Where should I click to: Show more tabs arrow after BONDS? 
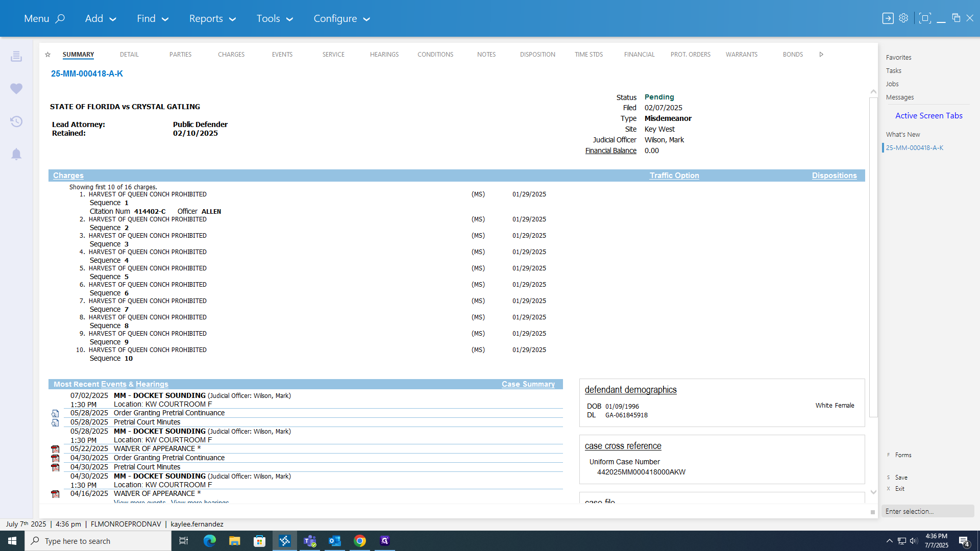[x=821, y=55]
